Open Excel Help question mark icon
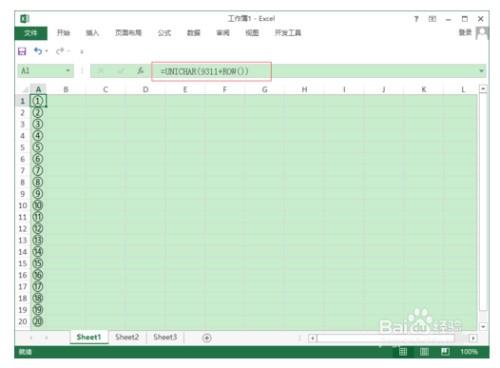The image size is (500, 368). click(x=416, y=19)
